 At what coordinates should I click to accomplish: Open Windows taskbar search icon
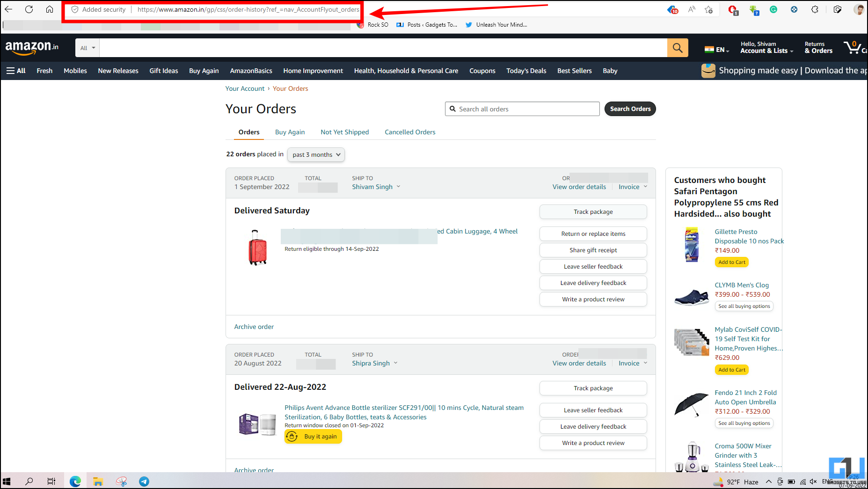click(x=29, y=482)
